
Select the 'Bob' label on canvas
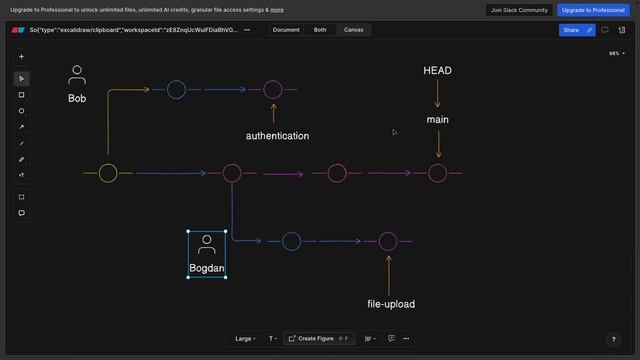(x=77, y=98)
